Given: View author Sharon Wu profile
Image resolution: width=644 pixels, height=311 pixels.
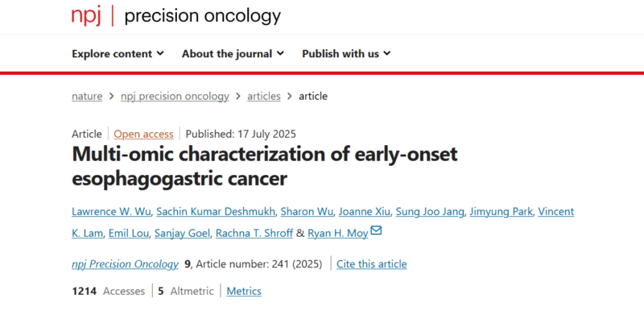Looking at the screenshot, I should 308,212.
